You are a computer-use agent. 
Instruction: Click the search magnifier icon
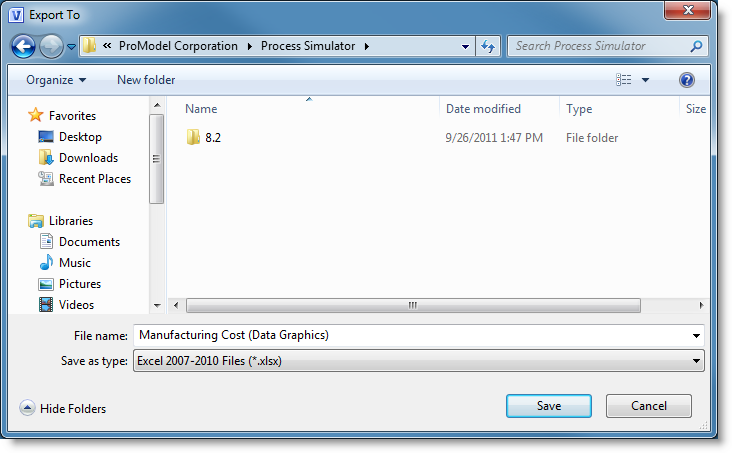(x=696, y=46)
